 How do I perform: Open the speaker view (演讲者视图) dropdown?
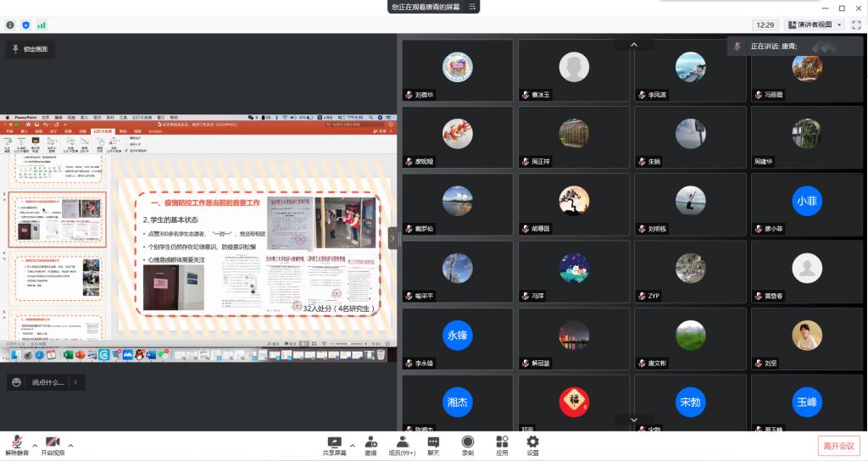[x=815, y=25]
